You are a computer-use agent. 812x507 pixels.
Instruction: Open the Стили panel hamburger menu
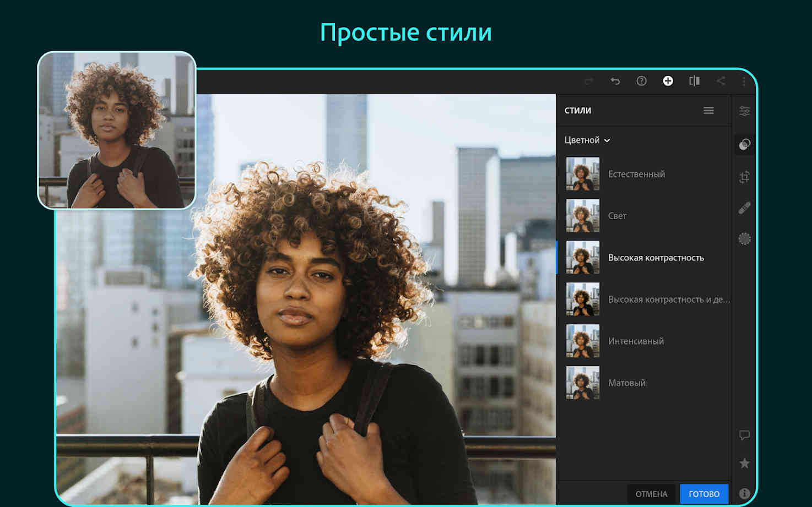[x=708, y=111]
